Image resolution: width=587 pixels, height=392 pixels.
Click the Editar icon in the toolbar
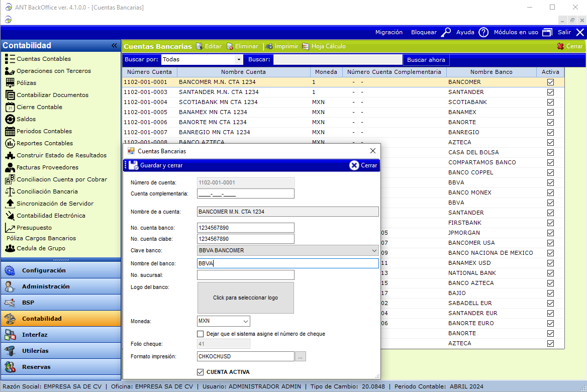point(200,46)
